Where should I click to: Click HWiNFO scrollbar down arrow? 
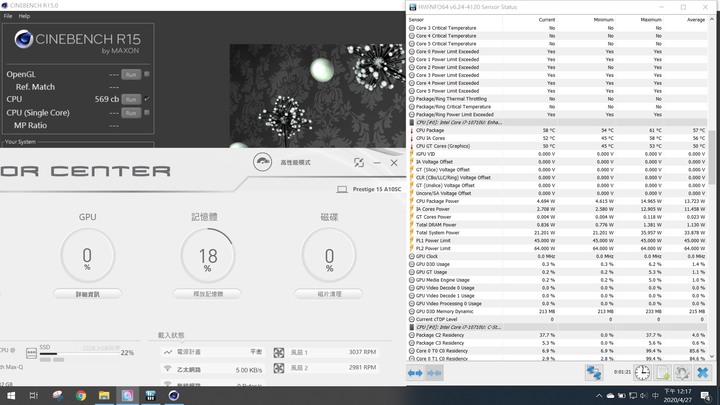(x=712, y=356)
